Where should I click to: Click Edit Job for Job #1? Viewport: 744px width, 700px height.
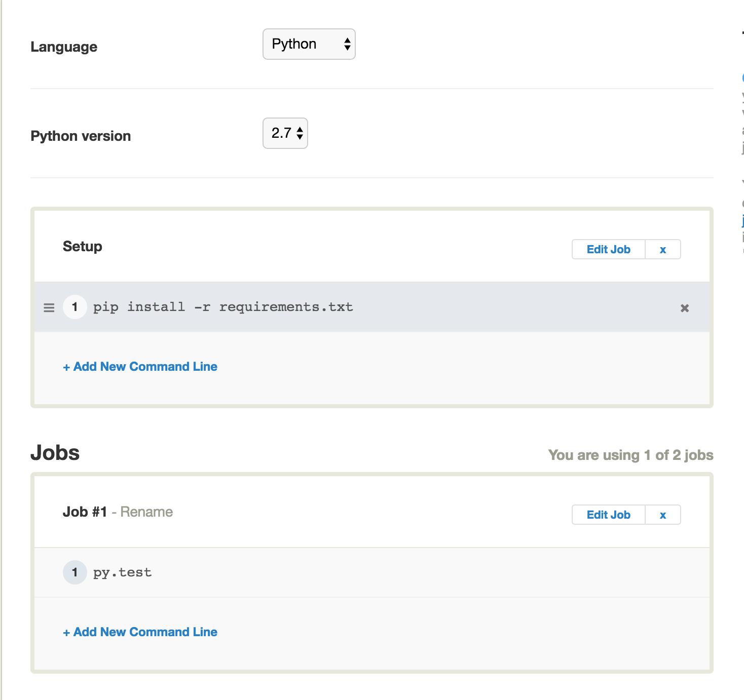608,515
